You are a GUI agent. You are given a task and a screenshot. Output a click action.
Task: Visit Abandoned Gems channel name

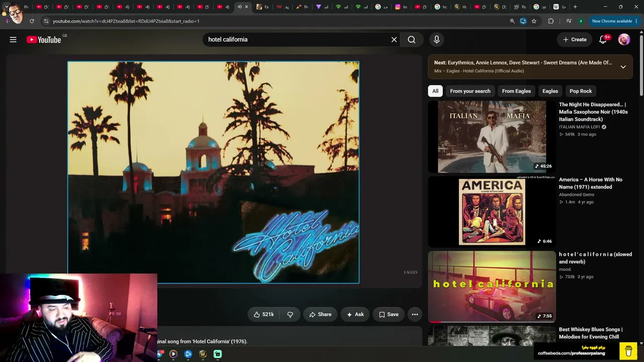tap(577, 195)
